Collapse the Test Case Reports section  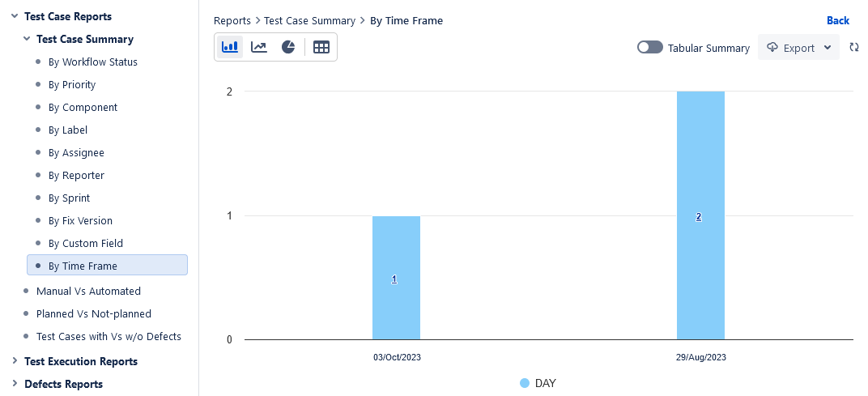point(15,16)
